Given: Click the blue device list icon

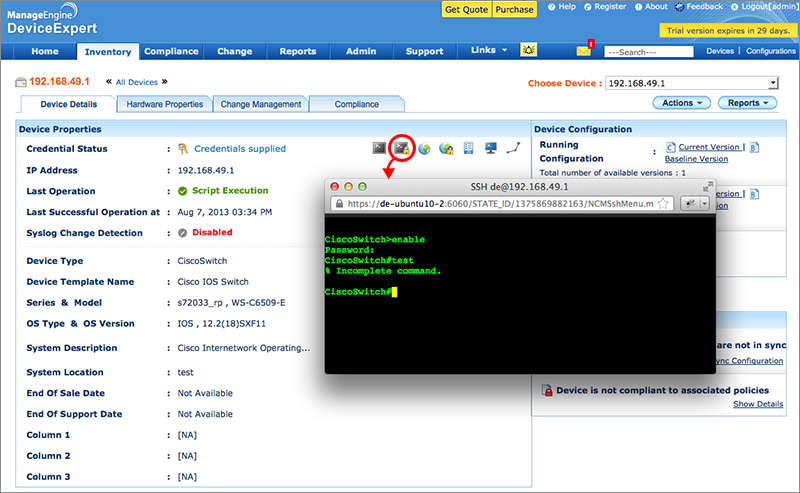Looking at the screenshot, I should tap(468, 148).
